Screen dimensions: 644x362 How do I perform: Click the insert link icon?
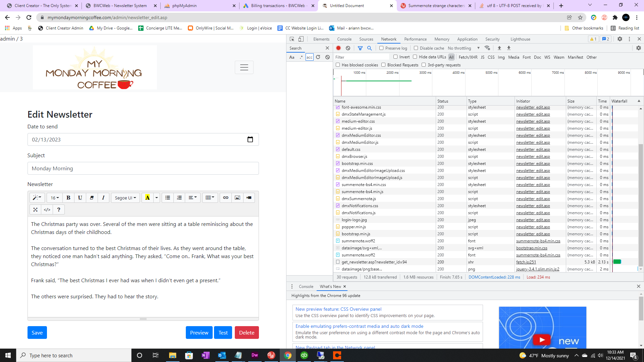coord(226,198)
